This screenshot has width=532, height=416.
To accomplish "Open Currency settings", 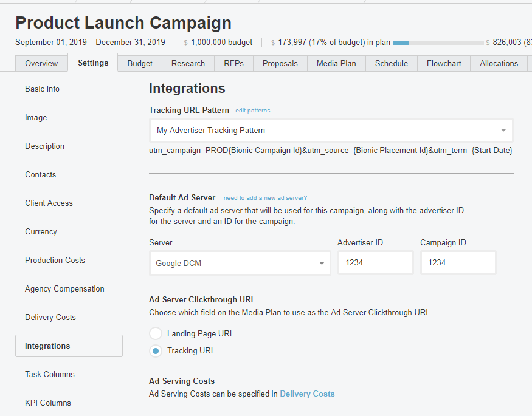I will (x=41, y=232).
